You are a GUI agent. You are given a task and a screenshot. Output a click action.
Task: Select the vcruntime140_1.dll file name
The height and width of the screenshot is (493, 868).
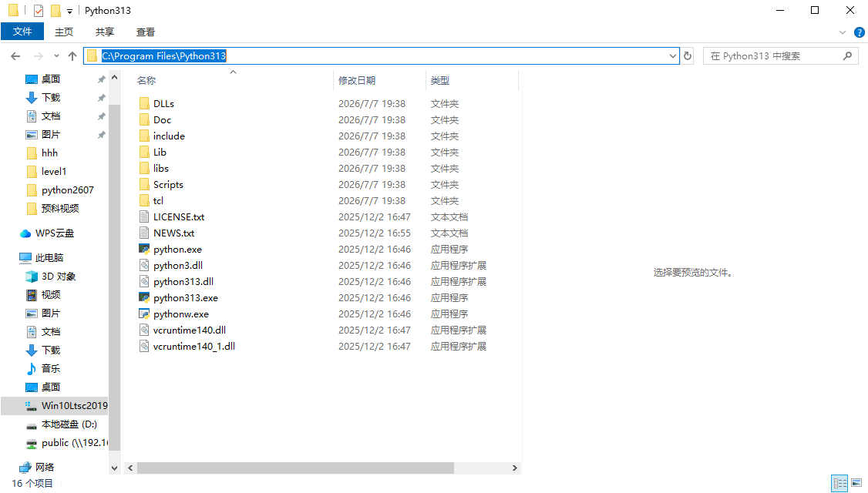194,347
